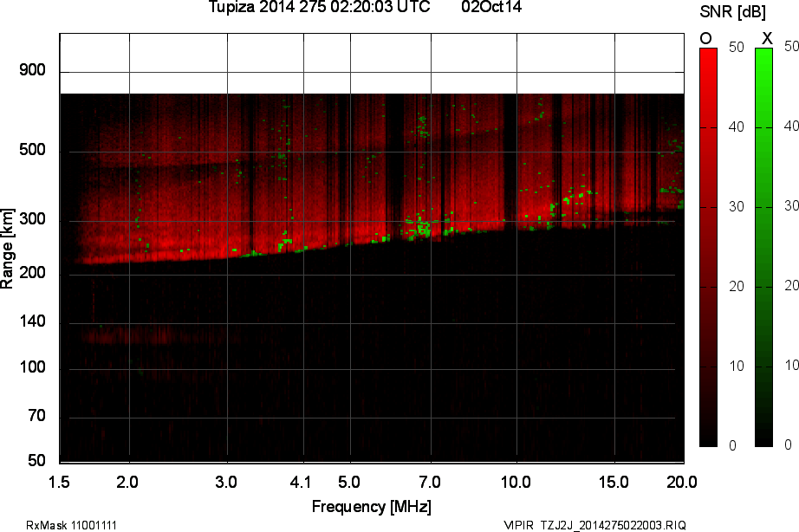Click the 'Tupiza 2014 275 02:20:03 UTC' title
Viewport: 799px width, 532px height.
319,8
